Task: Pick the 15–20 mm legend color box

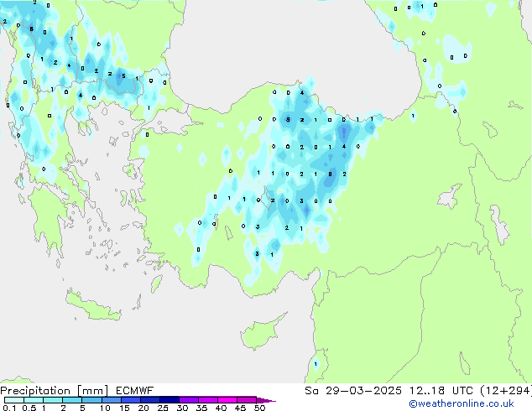Action: coord(130,400)
